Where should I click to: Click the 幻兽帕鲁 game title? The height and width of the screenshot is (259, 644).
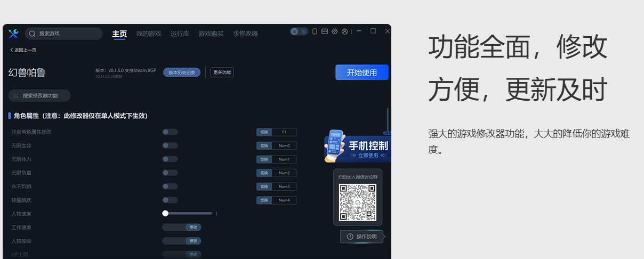point(27,72)
